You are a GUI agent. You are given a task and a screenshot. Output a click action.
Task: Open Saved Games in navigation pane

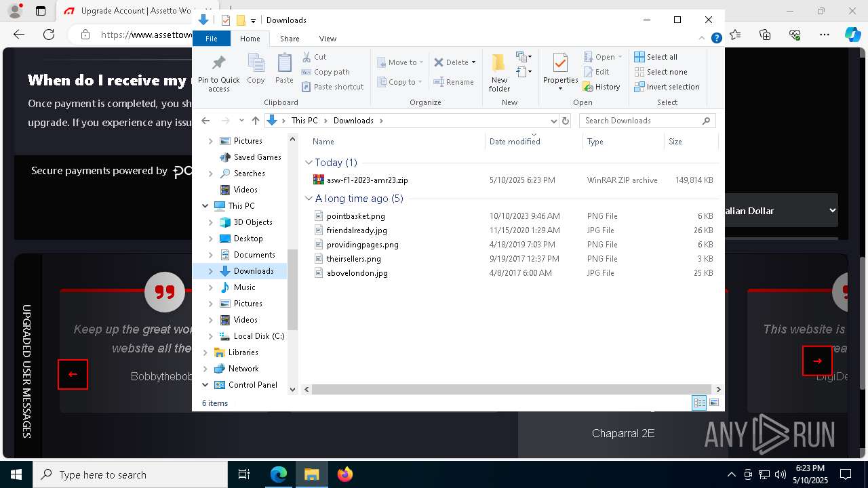[x=257, y=157]
